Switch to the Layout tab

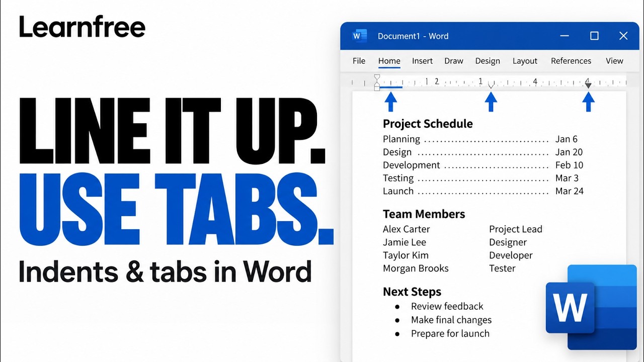click(525, 61)
